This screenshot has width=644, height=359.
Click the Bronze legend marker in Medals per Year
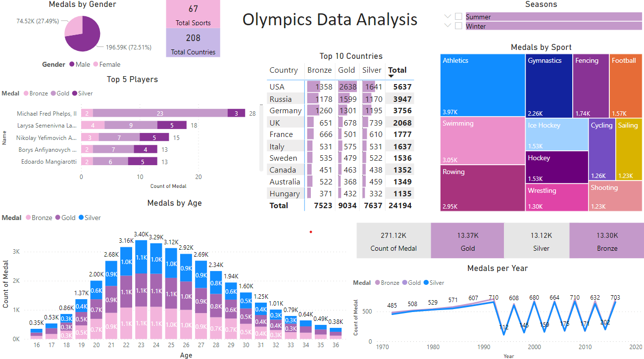click(x=377, y=282)
